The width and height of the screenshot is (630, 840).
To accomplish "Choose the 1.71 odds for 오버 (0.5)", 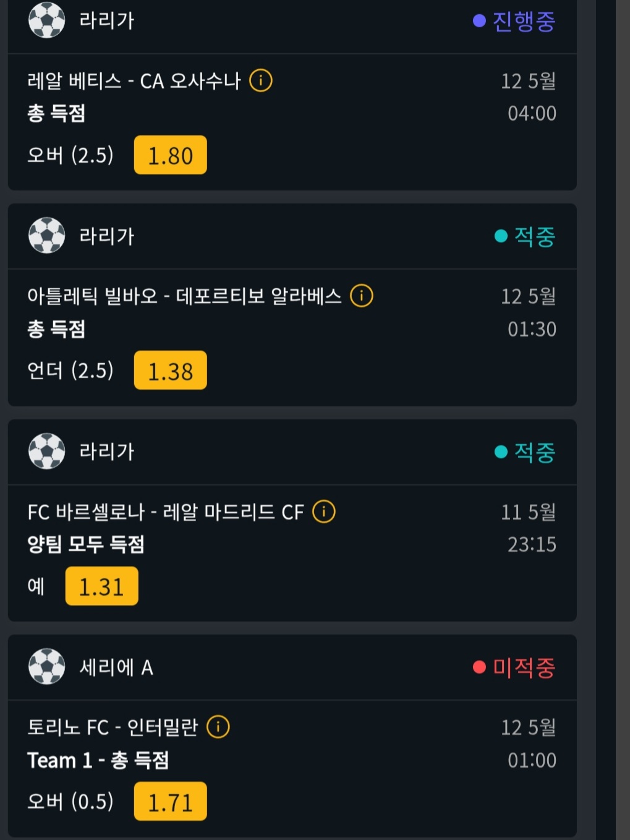I will point(170,802).
